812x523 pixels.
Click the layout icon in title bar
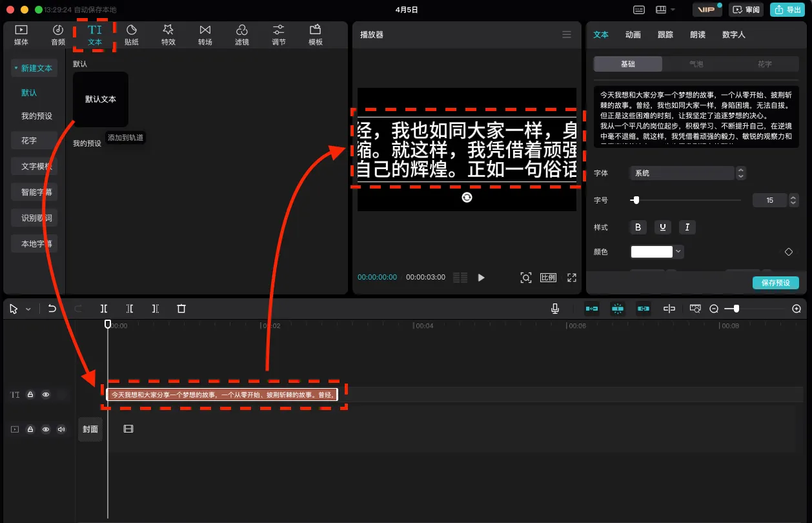pos(661,10)
